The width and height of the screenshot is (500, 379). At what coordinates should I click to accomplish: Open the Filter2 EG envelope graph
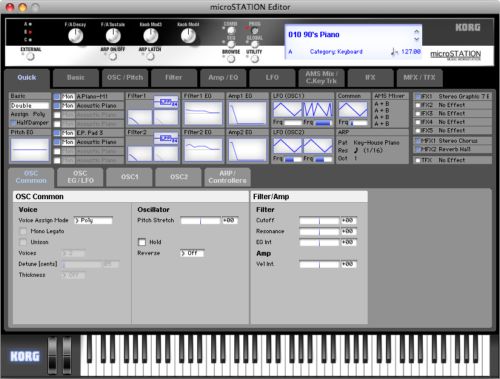(x=203, y=150)
